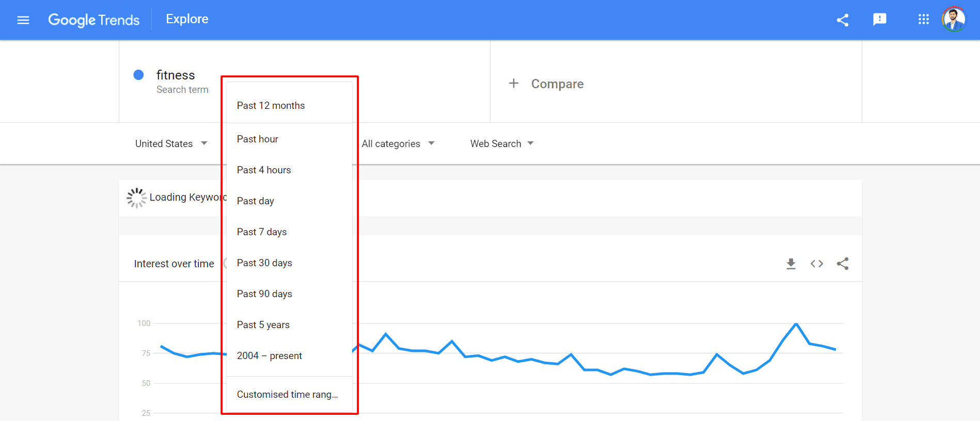980x421 pixels.
Task: Click the download CSV icon on the chart
Action: (x=791, y=263)
